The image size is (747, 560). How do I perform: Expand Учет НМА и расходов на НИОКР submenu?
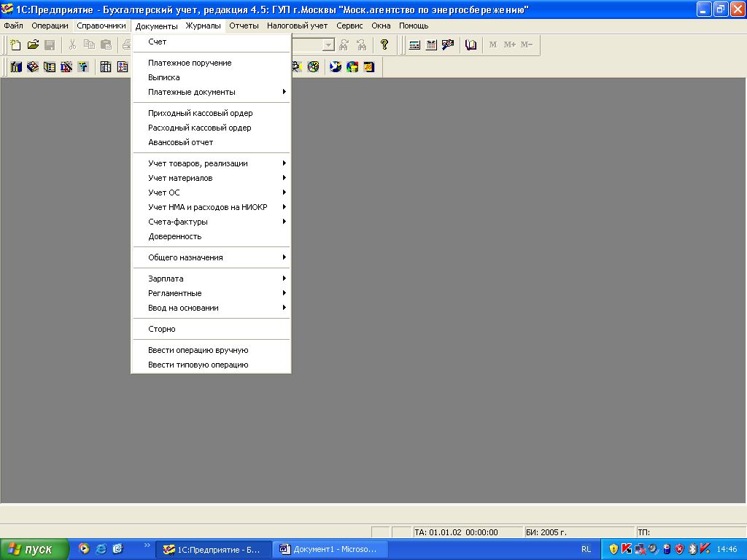point(211,207)
